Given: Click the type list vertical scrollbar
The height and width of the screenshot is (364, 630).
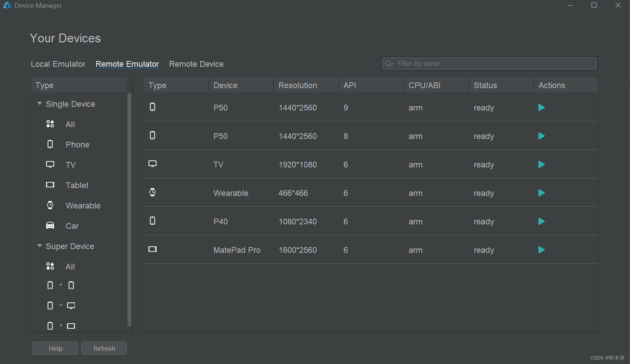Looking at the screenshot, I should point(129,210).
